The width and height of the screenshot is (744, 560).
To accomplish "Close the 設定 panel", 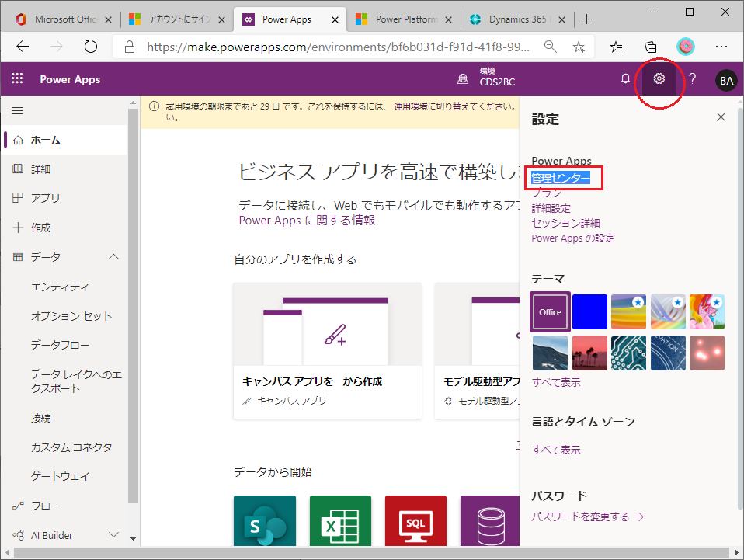I will 721,117.
